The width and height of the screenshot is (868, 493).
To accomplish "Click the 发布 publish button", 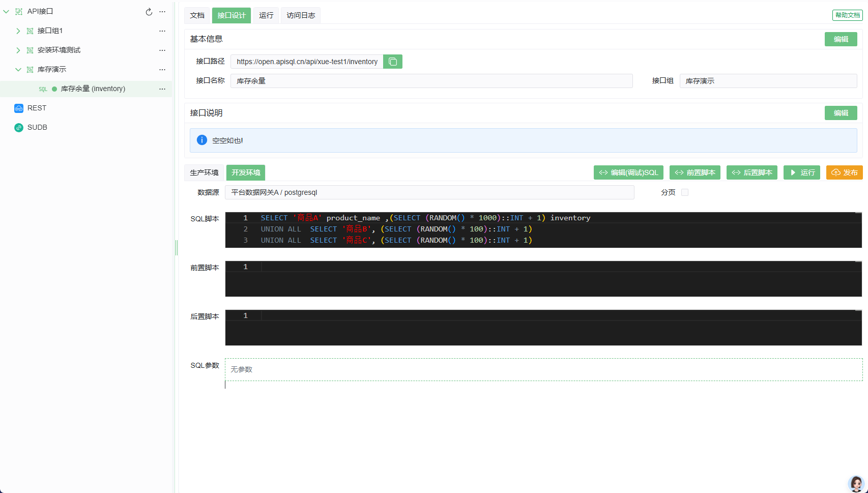I will point(844,172).
